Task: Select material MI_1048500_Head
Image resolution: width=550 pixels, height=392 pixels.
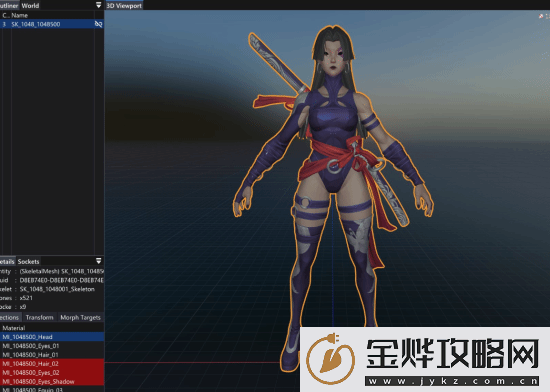Action: coord(52,337)
